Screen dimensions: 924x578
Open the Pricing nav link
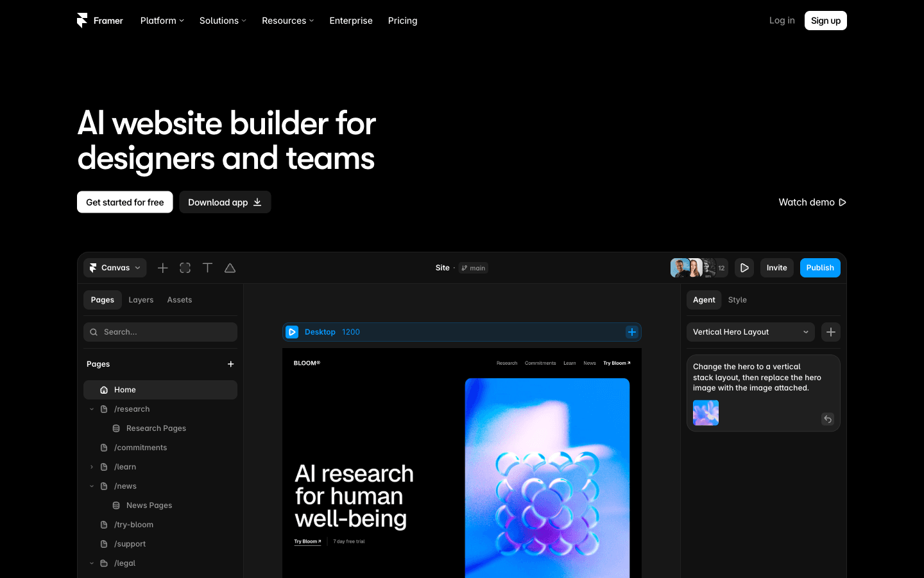(x=403, y=21)
